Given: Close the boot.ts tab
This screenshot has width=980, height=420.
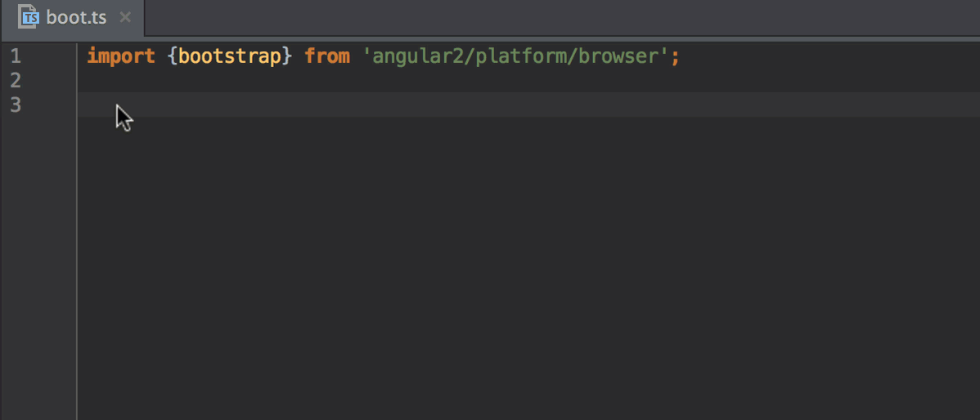Looking at the screenshot, I should (125, 17).
